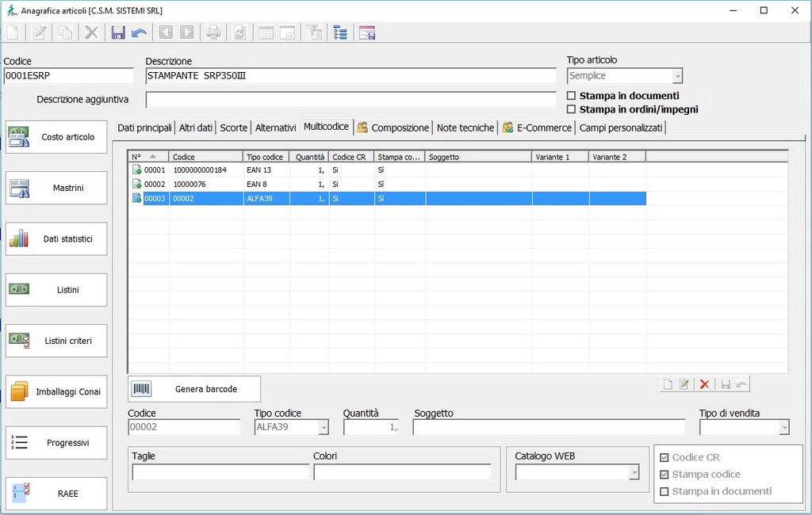Go to the next record arrow
The height and width of the screenshot is (515, 812).
[187, 32]
